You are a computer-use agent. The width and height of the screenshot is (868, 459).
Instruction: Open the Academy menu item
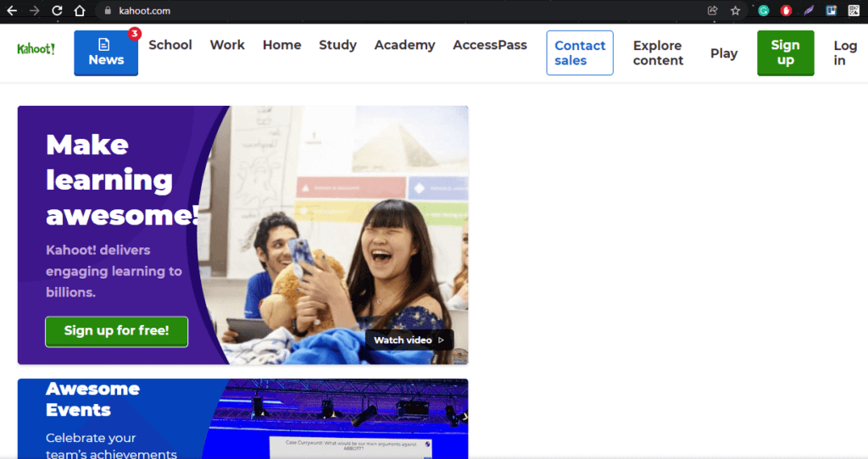404,45
